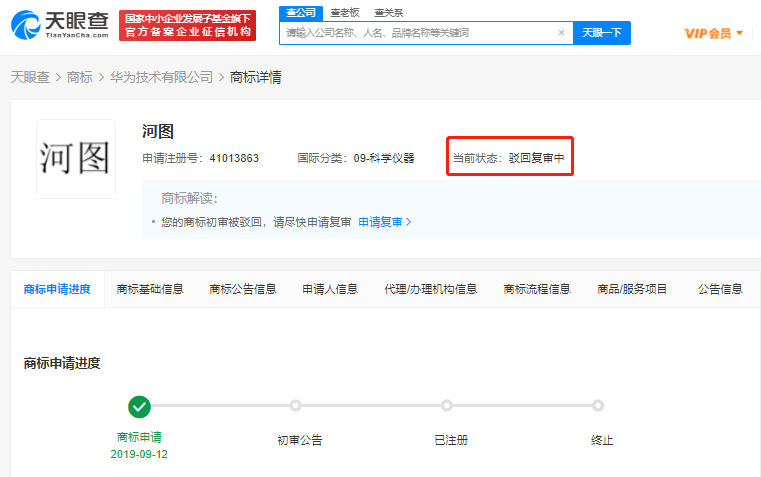The height and width of the screenshot is (477, 761).
Task: Click the 已注册 progress step circle
Action: point(447,406)
